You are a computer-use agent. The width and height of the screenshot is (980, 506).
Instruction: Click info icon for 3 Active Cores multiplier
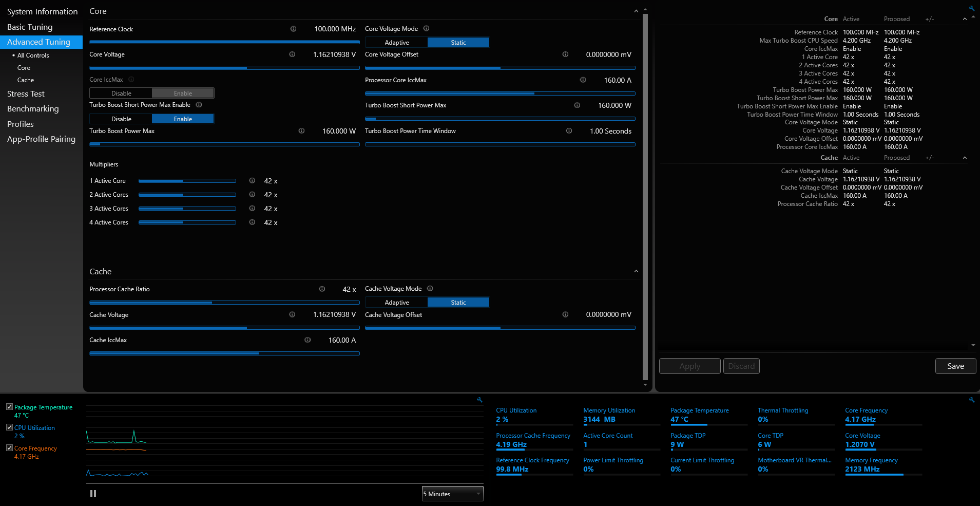coord(252,208)
